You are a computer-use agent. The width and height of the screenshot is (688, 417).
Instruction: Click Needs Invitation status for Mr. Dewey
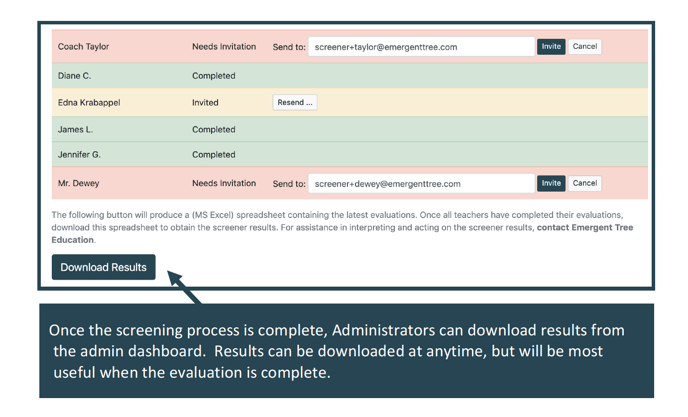tap(224, 184)
